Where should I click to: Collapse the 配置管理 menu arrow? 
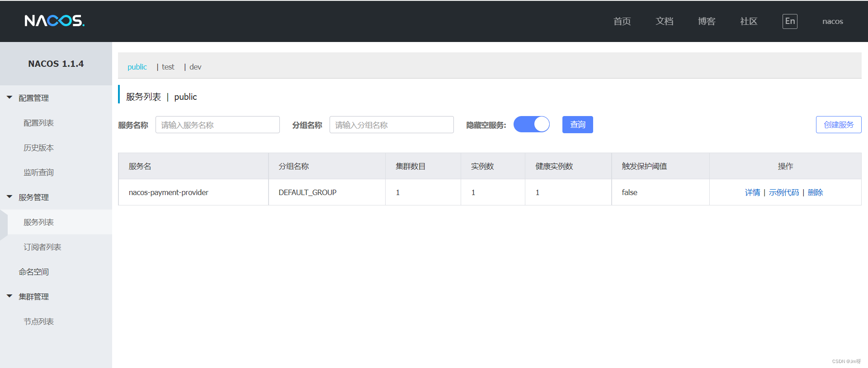(9, 98)
